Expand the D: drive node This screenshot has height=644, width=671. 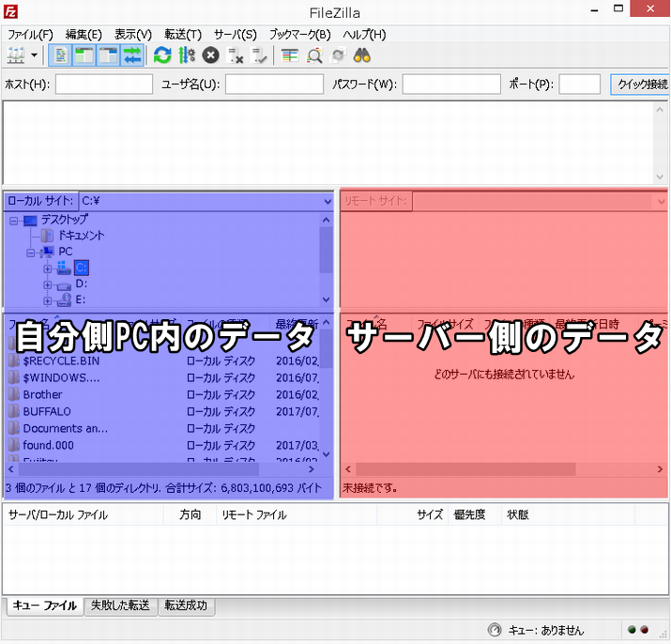(48, 284)
